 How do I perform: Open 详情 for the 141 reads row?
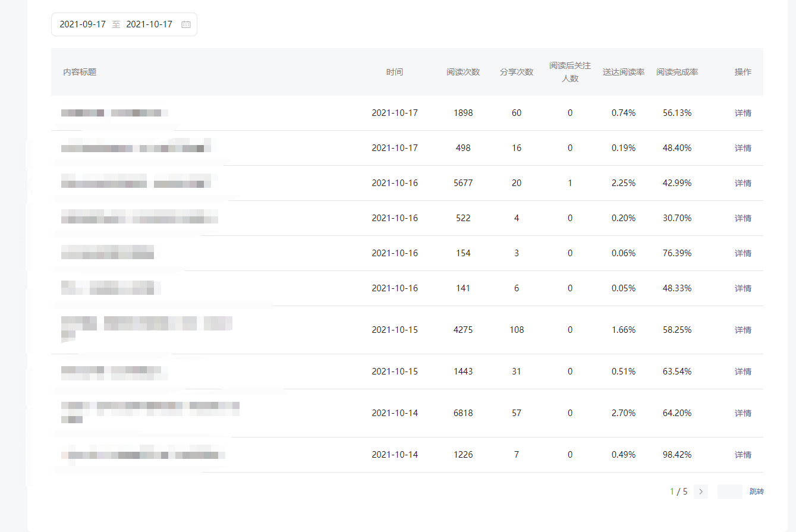[x=742, y=288]
